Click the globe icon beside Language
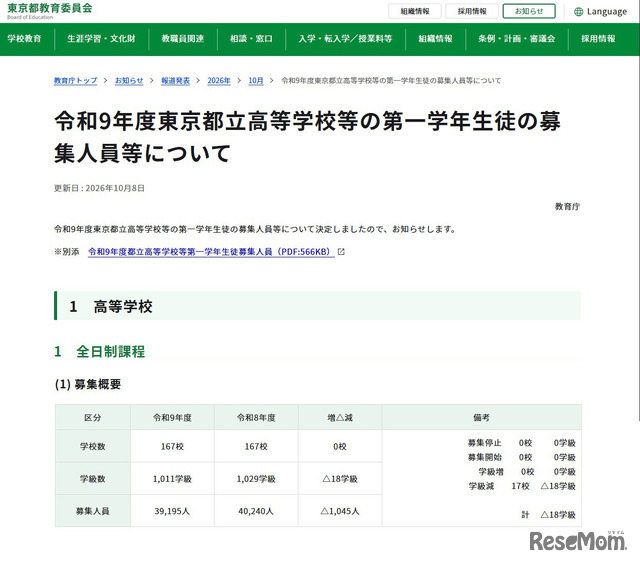 click(578, 11)
